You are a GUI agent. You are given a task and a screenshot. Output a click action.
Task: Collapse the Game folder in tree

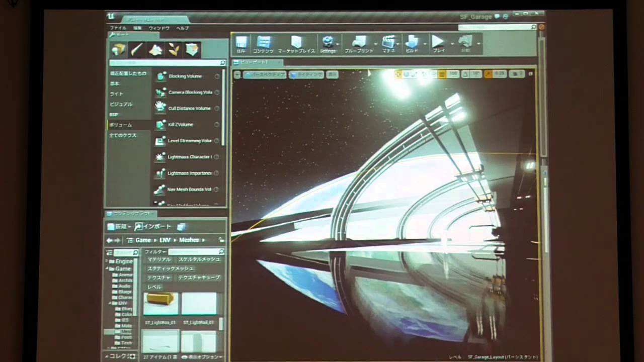coord(107,268)
